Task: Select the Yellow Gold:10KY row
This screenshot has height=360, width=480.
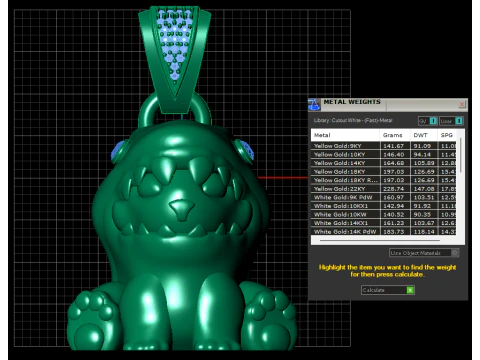Action: tap(384, 155)
